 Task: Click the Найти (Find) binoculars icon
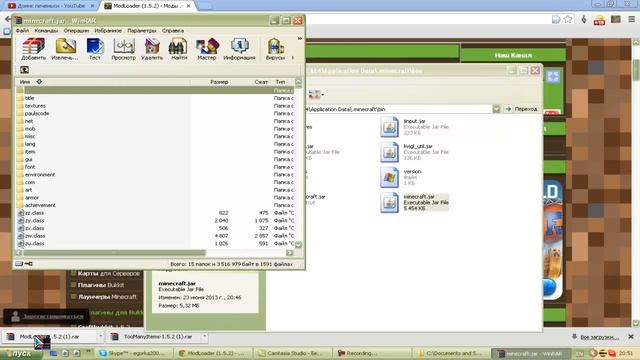[x=178, y=49]
